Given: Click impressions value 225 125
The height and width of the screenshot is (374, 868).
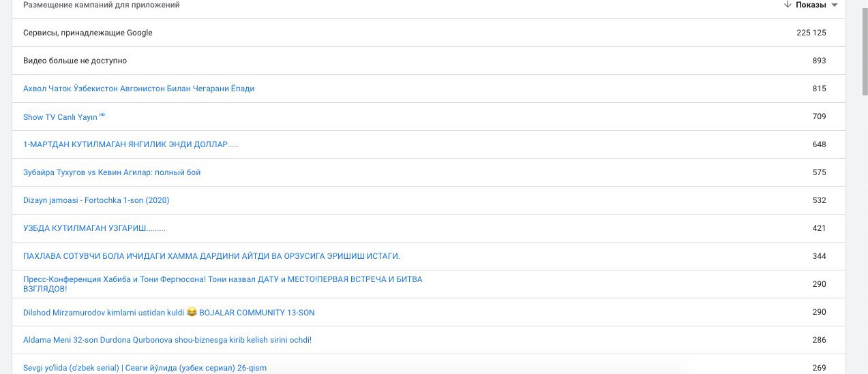Looking at the screenshot, I should [811, 33].
